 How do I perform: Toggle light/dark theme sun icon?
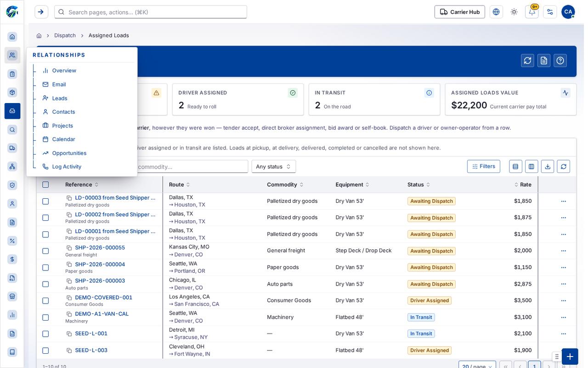pyautogui.click(x=514, y=12)
